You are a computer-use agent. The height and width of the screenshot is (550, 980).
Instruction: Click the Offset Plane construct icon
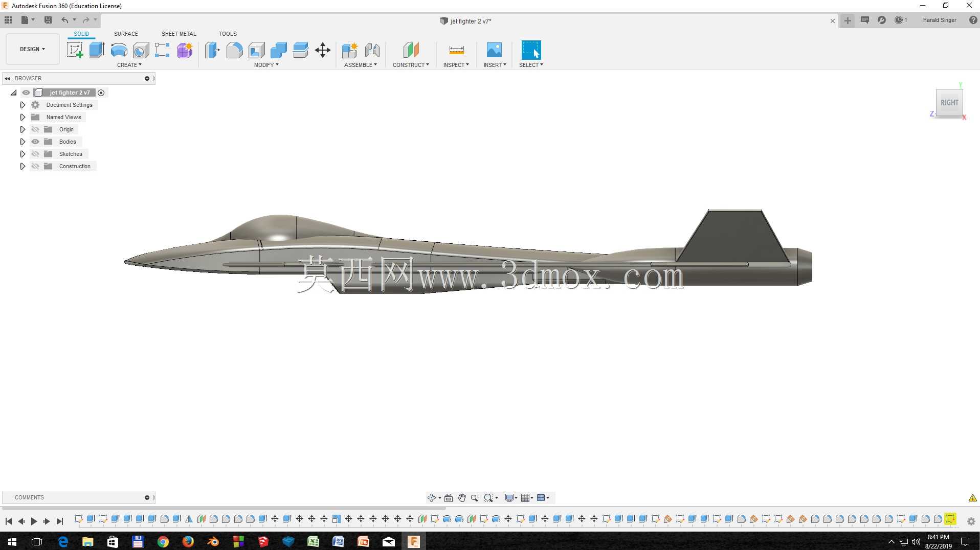point(411,50)
